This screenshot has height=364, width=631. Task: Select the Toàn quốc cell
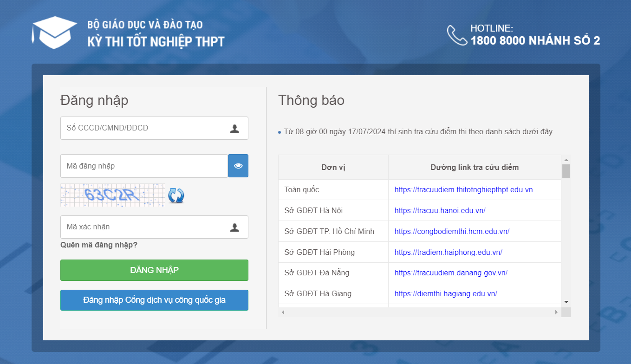coord(333,190)
